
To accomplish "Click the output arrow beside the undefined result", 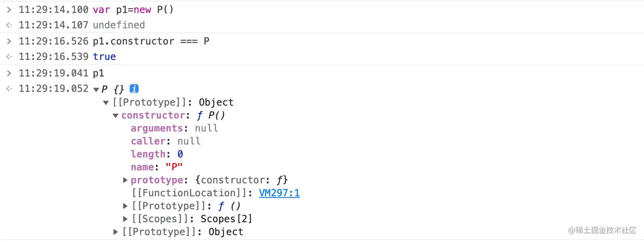I will [9, 25].
